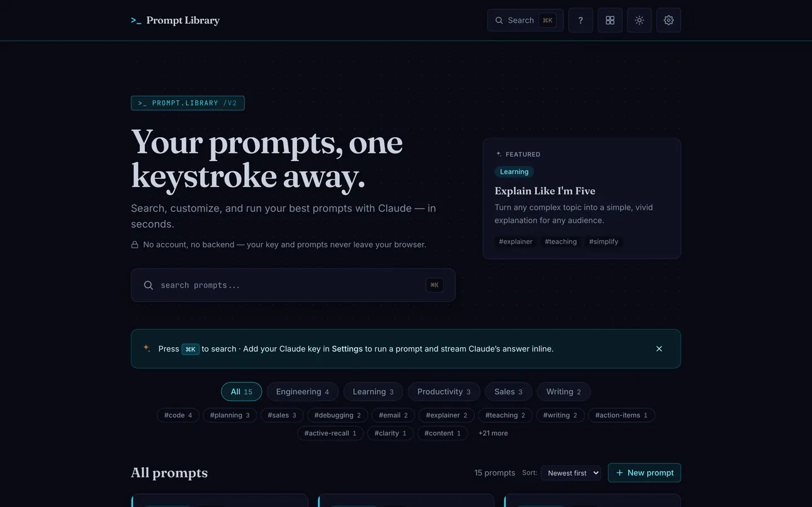Toggle the #email tag filter
Screen dimensions: 812x507
click(x=393, y=415)
